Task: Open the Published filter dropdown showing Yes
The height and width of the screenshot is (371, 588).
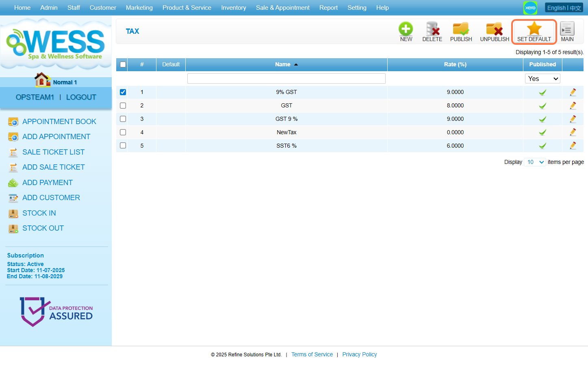Action: pyautogui.click(x=542, y=79)
